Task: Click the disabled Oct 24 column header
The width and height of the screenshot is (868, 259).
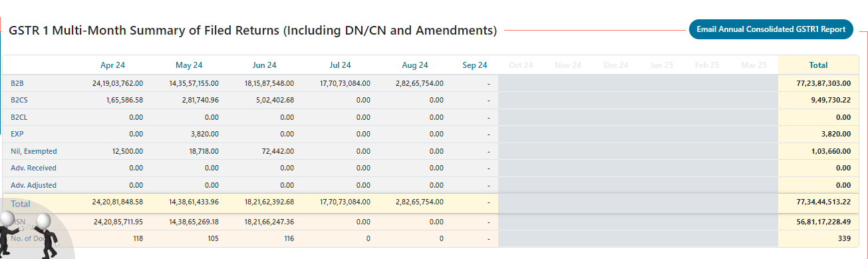Action: click(521, 65)
